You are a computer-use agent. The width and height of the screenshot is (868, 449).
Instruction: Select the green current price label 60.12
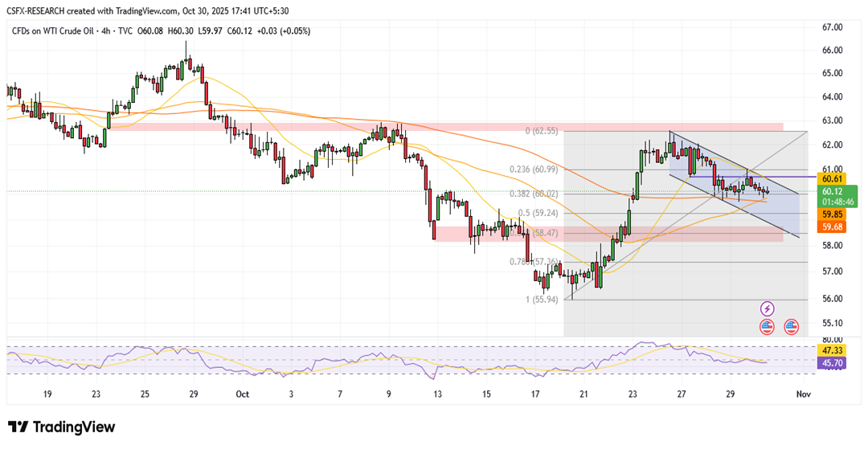(837, 191)
